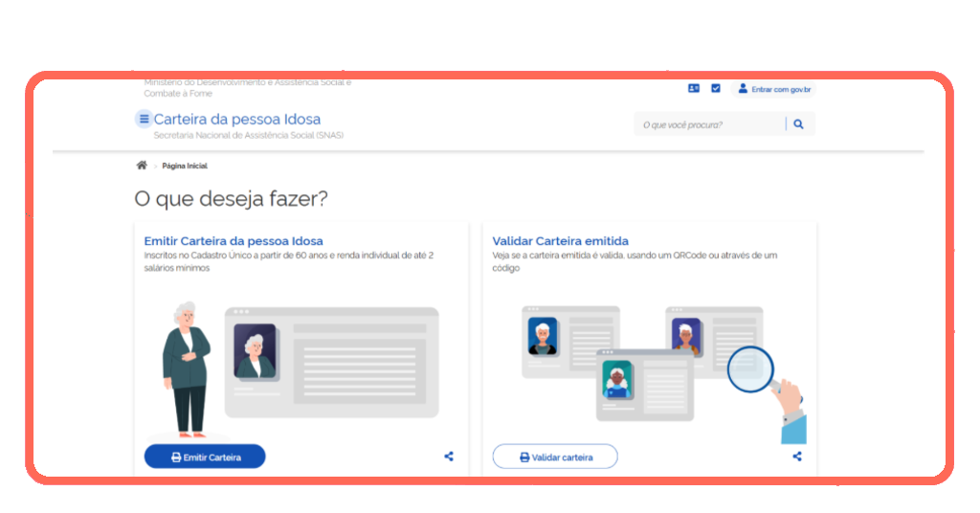Click the Validar carteira outlined button

pos(555,457)
